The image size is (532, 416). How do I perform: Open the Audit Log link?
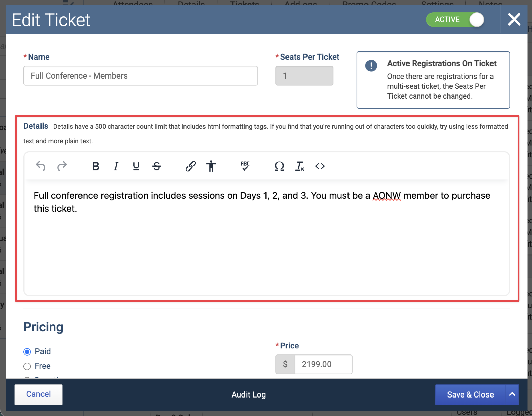tap(249, 394)
